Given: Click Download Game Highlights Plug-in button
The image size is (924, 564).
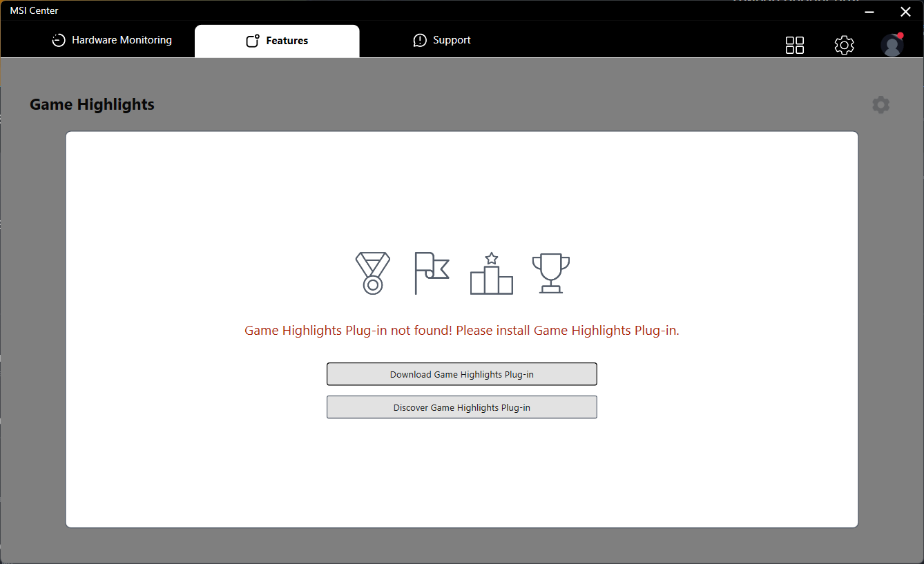Looking at the screenshot, I should [x=461, y=374].
